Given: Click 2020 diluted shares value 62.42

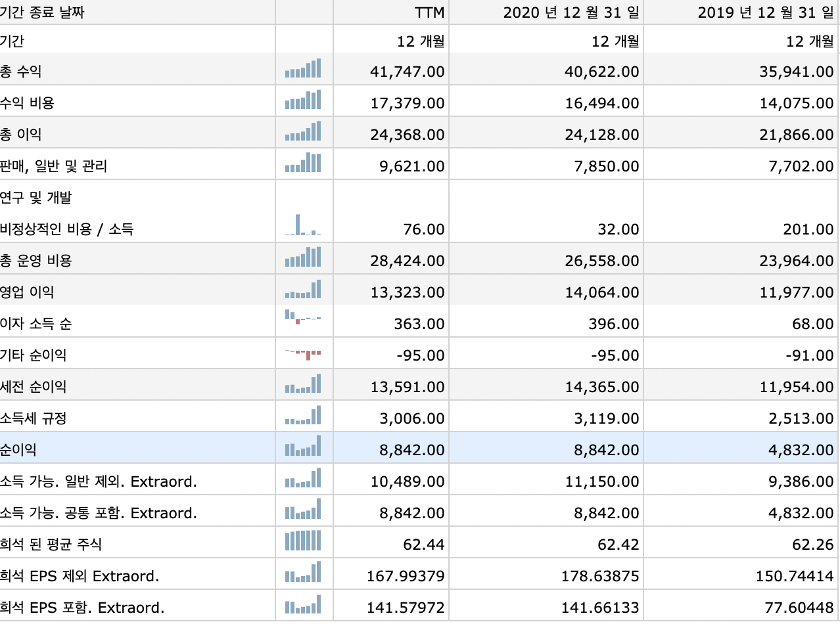Looking at the screenshot, I should [619, 545].
